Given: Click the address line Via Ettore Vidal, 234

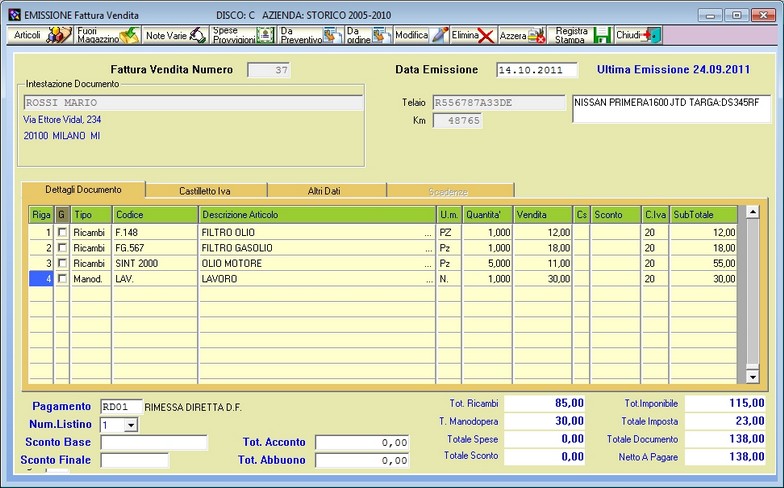Looking at the screenshot, I should (62, 120).
